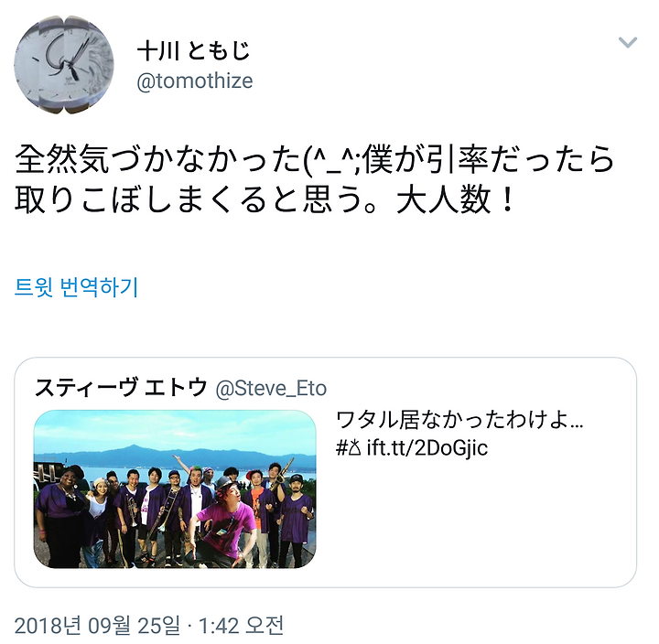Follow the ift.tt/2DoGjic link

(x=427, y=447)
